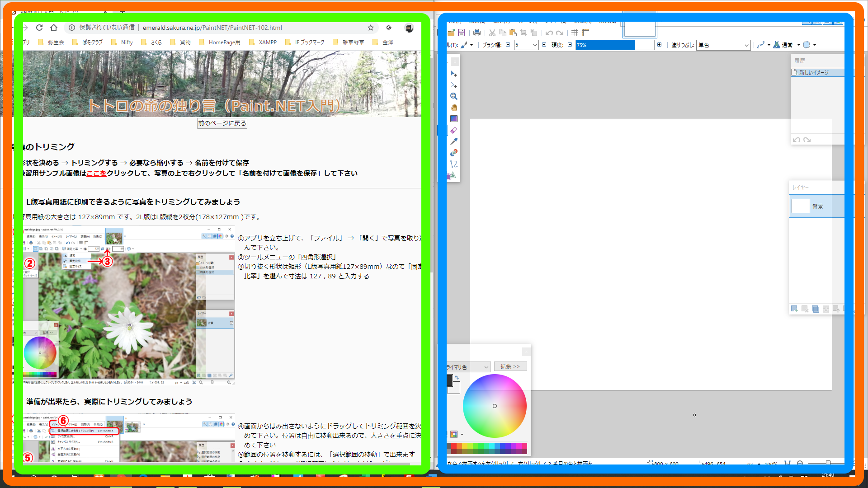Viewport: 868px width, 488px height.
Task: Print using the printer icon in Paint.NET
Action: (x=477, y=33)
